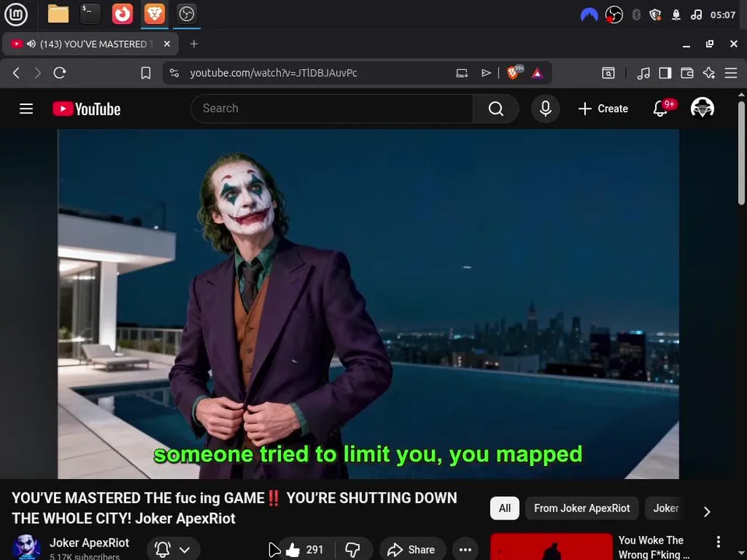
Task: Open YouTube notifications bell
Action: coord(661,109)
